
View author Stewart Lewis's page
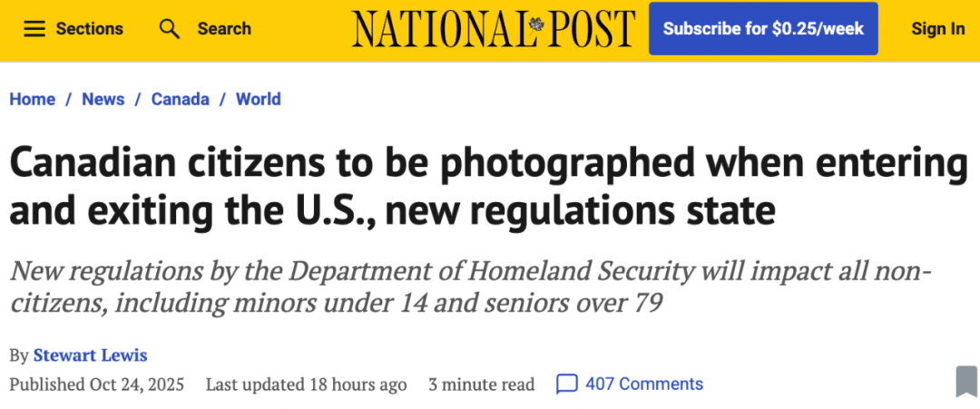(x=90, y=355)
